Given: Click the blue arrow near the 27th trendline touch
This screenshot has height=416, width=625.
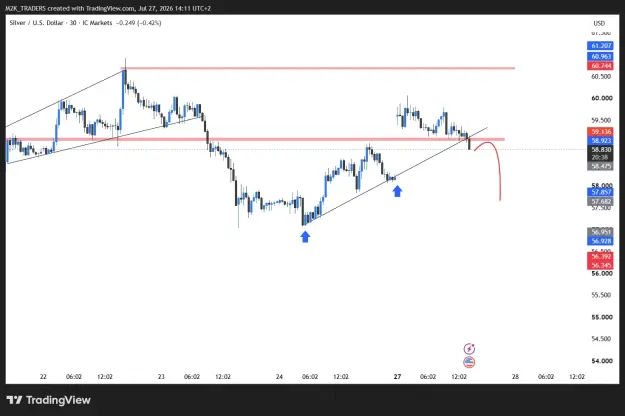Looking at the screenshot, I should 397,191.
